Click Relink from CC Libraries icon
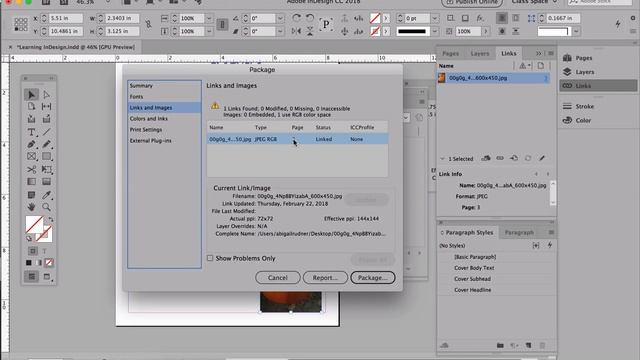The width and height of the screenshot is (640, 360). point(486,158)
